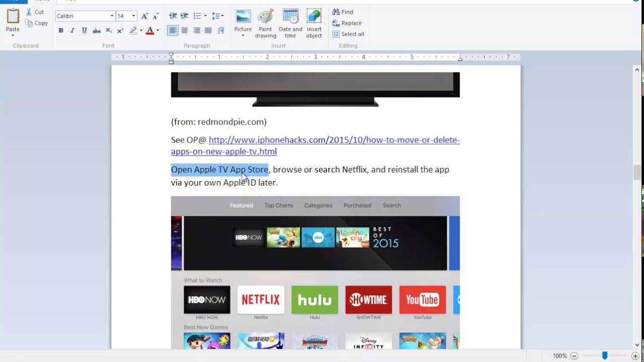Start a bulleted list
Screen dimensions: 644x362
tap(197, 16)
